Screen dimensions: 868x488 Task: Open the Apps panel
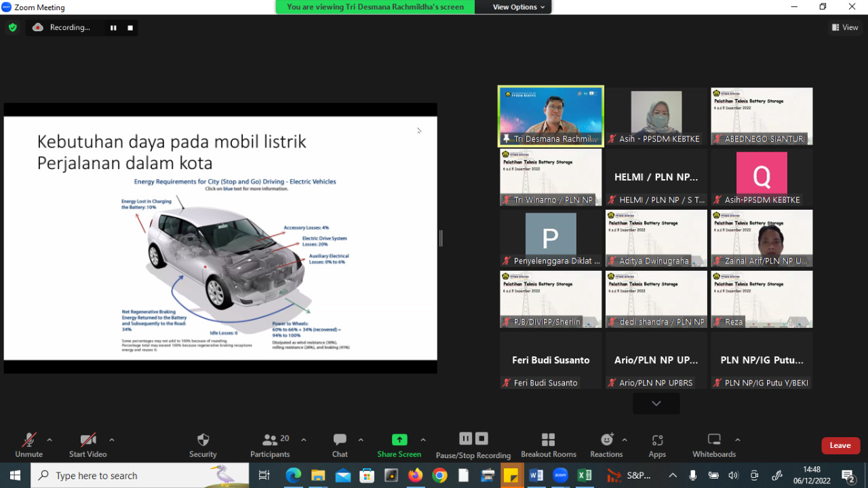pos(657,445)
